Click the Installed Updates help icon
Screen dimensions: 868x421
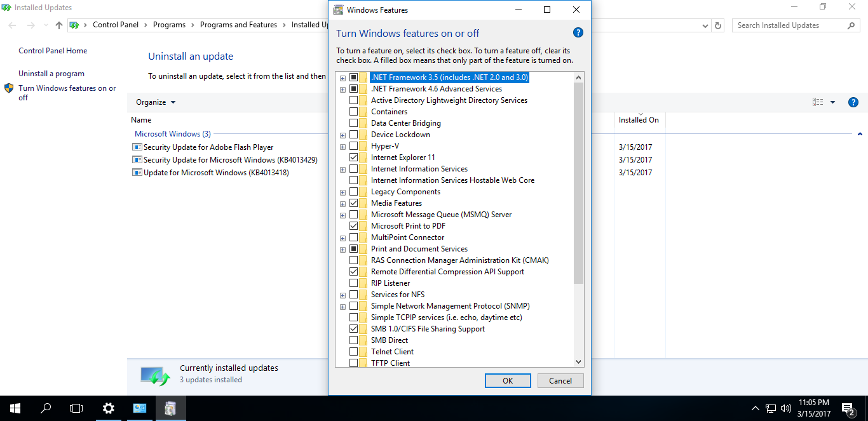[853, 102]
